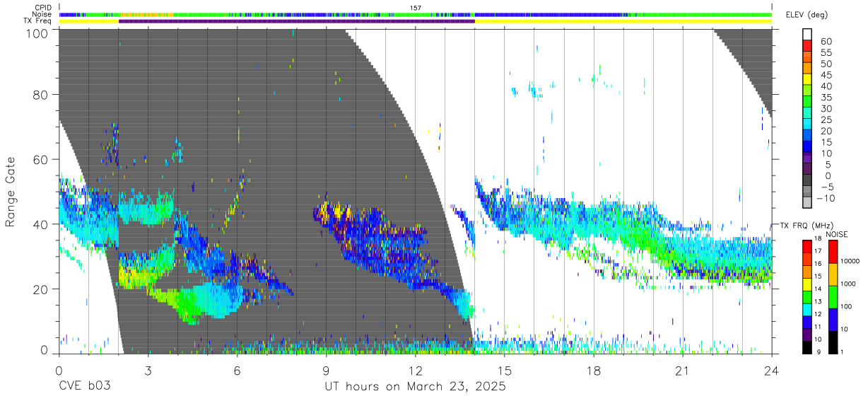
Task: Click the '60' label on ELEV scale
Action: (x=826, y=42)
